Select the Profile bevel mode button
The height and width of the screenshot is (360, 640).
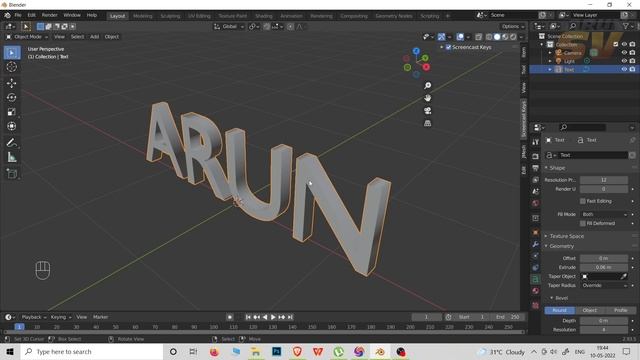(x=621, y=310)
